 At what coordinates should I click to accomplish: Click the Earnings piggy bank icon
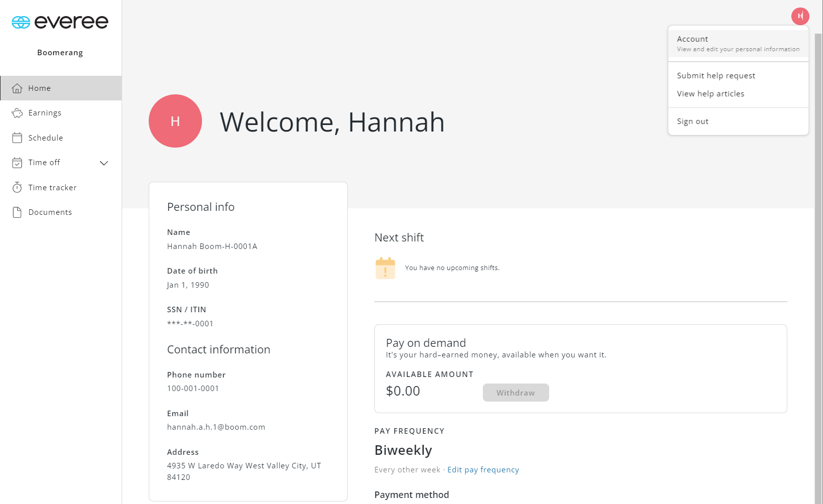17,113
